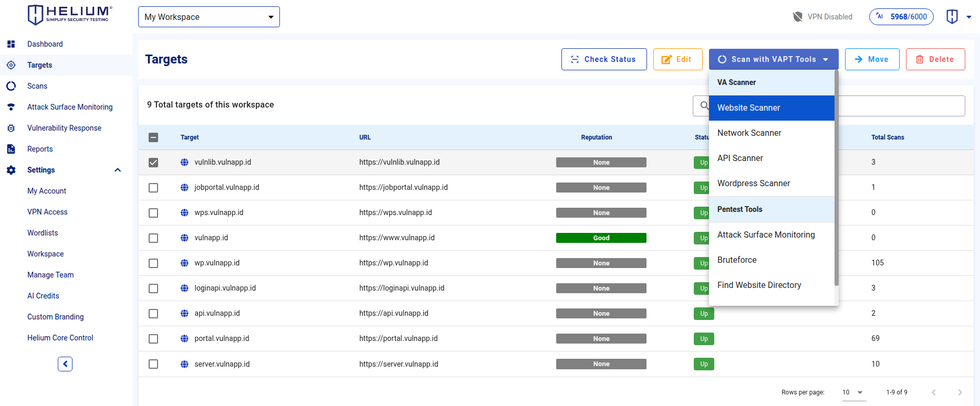
Task: Check the jobportal.vulnapp.id row checkbox
Action: tap(153, 188)
